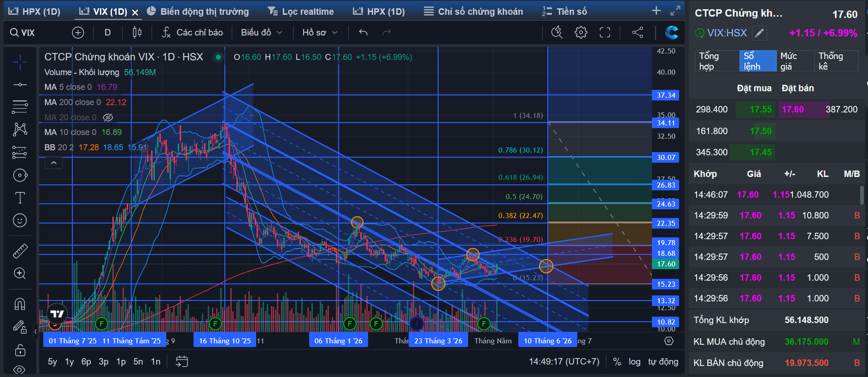Viewport: 868px width, 377px height.
Task: Set the time range to 6p
Action: (86, 362)
